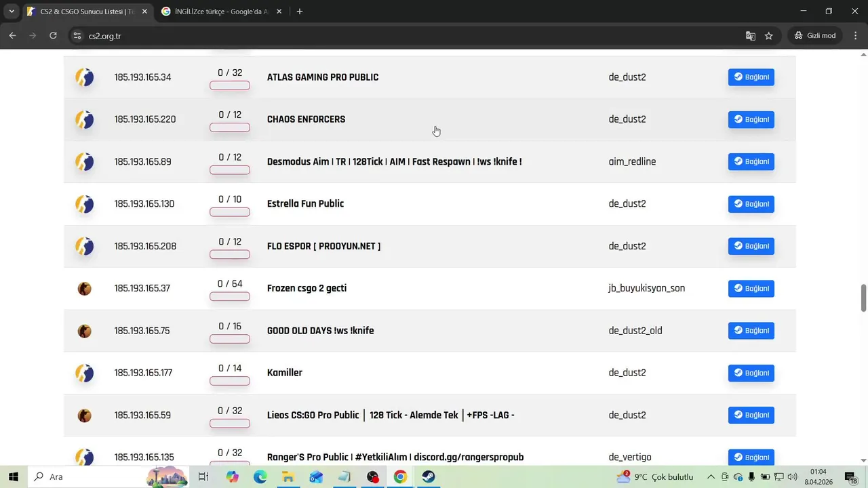Click the map name aim_redline

[632, 162]
